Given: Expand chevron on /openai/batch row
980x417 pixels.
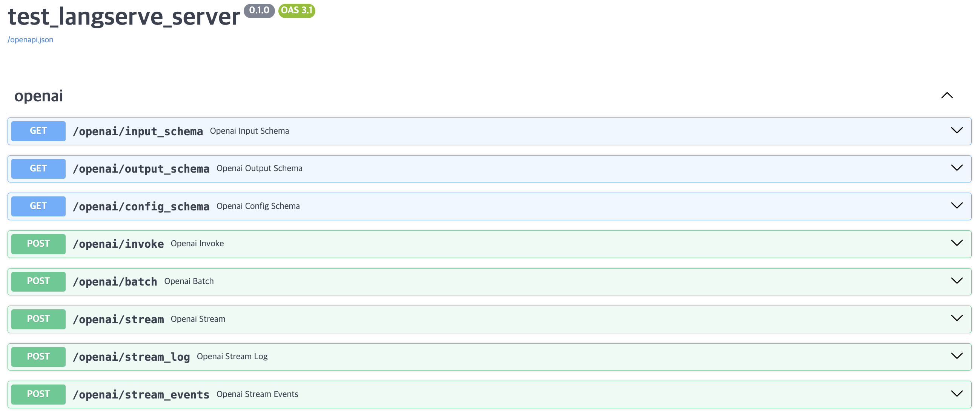Looking at the screenshot, I should pyautogui.click(x=956, y=281).
